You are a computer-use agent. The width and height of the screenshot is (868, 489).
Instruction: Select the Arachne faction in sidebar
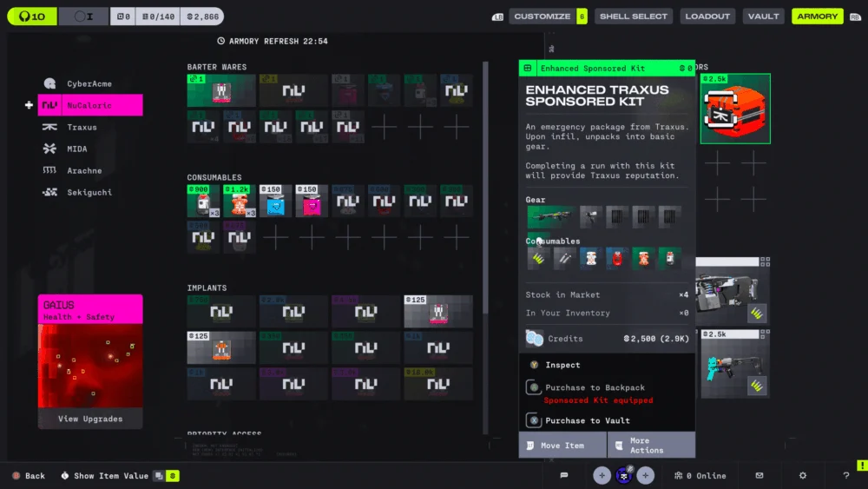(x=83, y=171)
